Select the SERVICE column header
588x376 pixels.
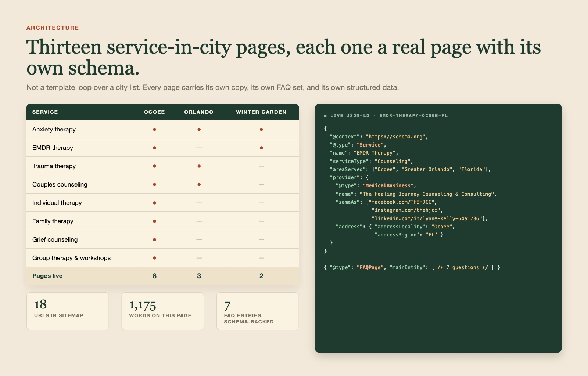(x=45, y=112)
